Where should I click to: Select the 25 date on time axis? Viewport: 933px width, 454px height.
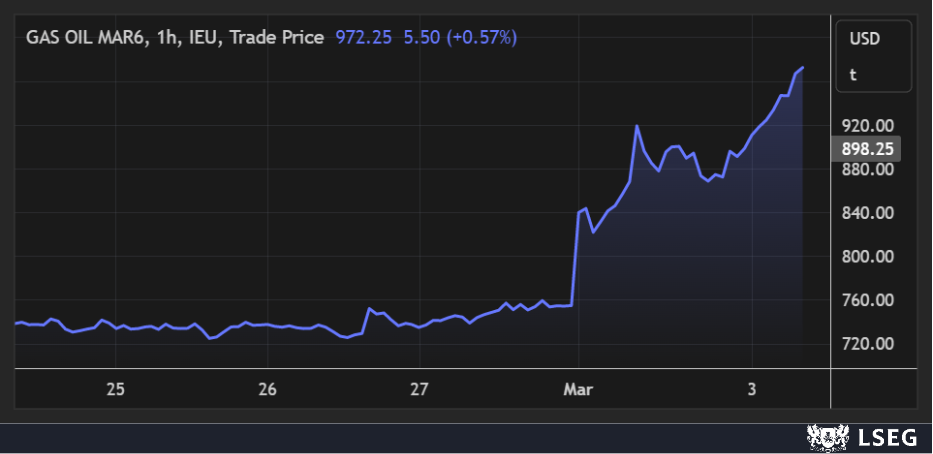pyautogui.click(x=115, y=388)
